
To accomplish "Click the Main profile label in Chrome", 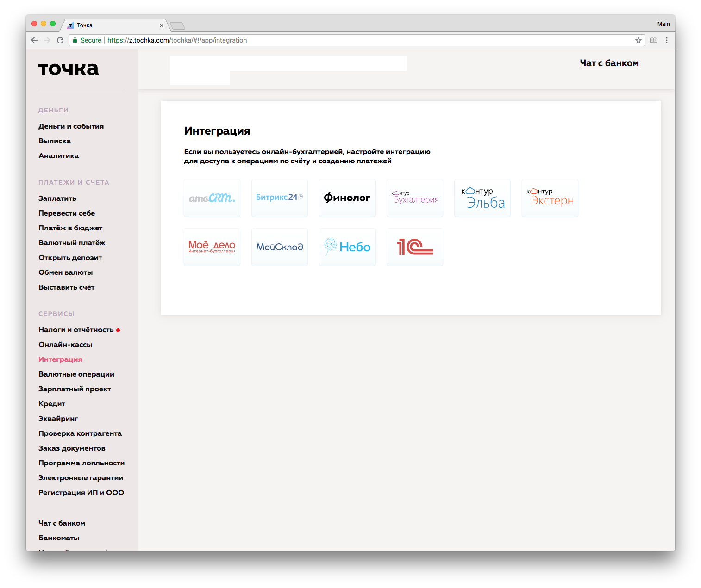I will coord(663,24).
